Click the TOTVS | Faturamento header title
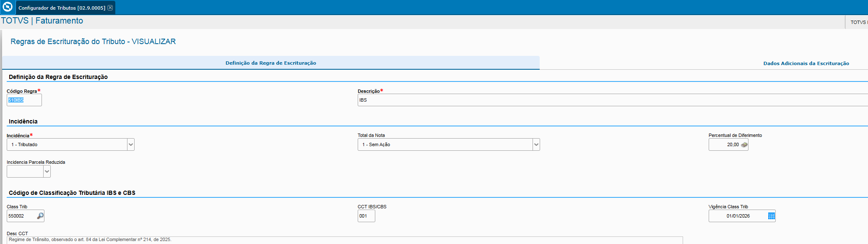868x244 pixels. point(42,21)
